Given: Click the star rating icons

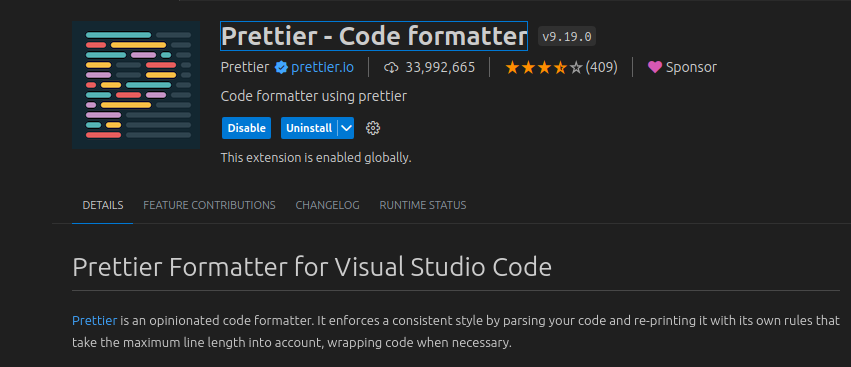Looking at the screenshot, I should (x=543, y=67).
